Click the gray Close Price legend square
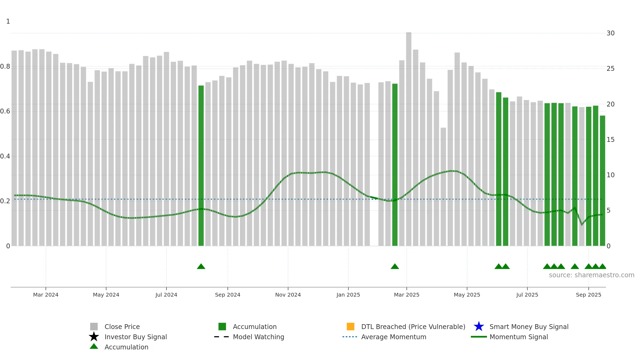 (94, 327)
